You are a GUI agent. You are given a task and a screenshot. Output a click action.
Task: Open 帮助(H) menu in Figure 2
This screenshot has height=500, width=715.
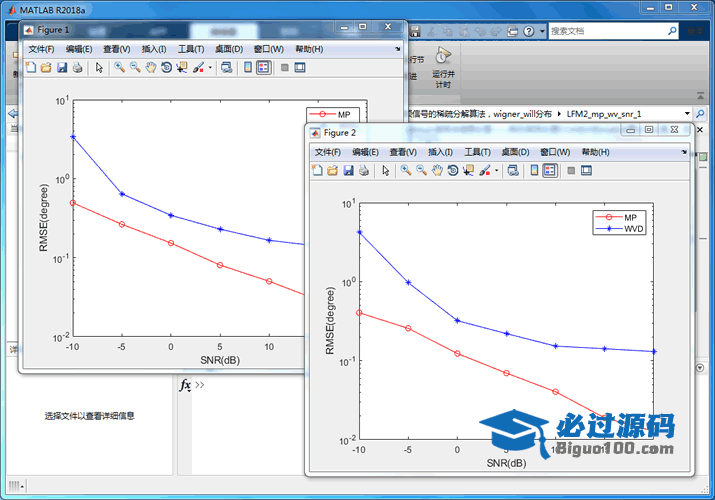pyautogui.click(x=596, y=152)
